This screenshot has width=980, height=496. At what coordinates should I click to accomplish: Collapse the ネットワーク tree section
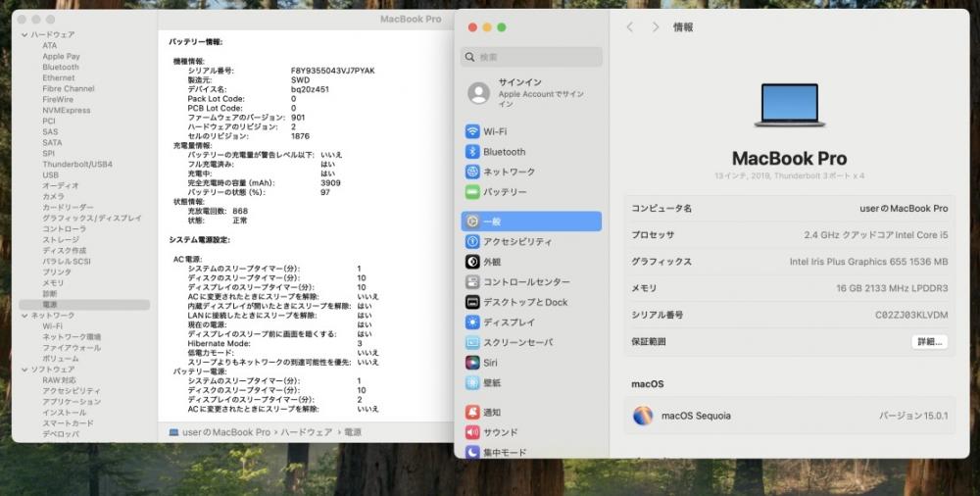coord(24,316)
